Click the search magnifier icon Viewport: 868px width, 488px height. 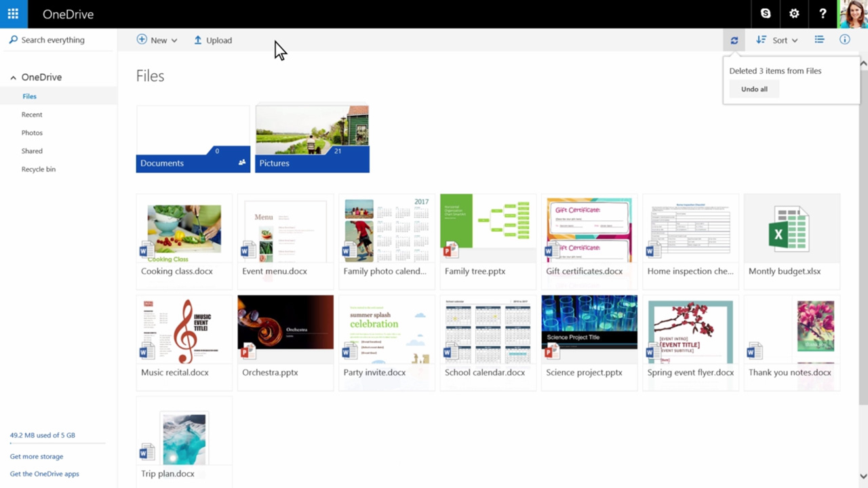point(13,39)
